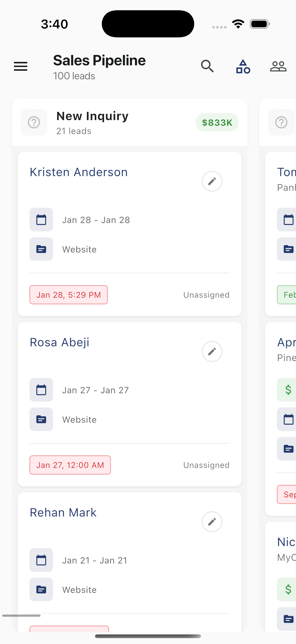This screenshot has width=296, height=644.
Task: Edit Rehan Mark lead with pencil icon
Action: click(x=212, y=522)
